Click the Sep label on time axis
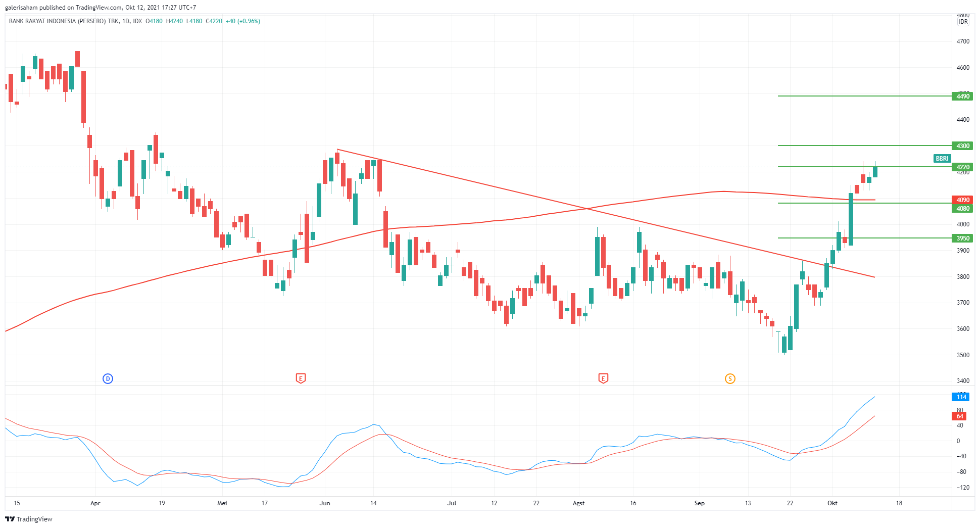980x528 pixels. 699,503
